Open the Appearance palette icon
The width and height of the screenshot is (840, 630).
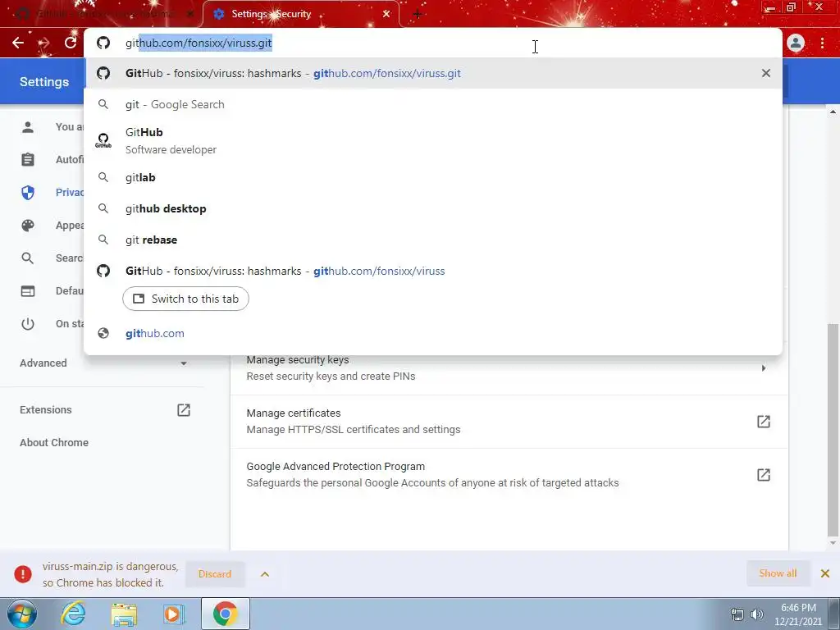[x=28, y=226]
